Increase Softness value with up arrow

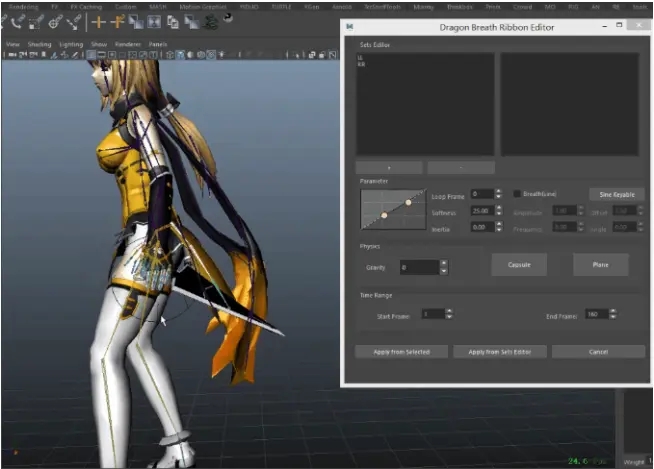click(498, 208)
